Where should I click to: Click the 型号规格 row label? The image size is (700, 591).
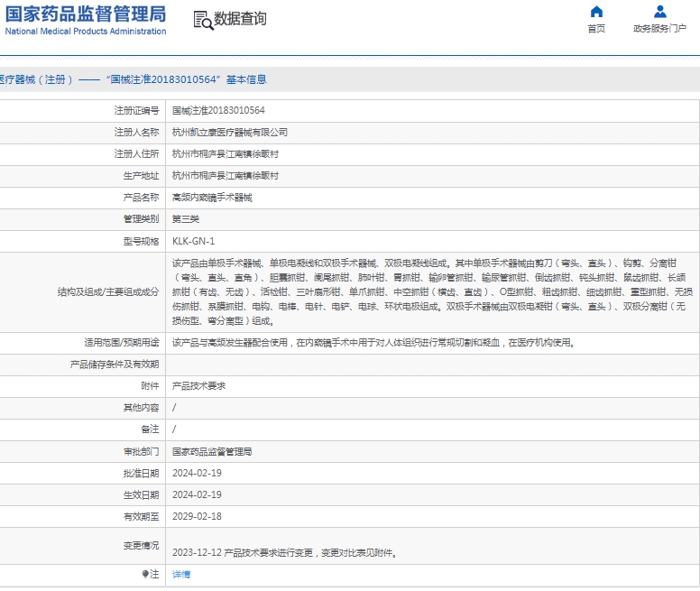141,241
